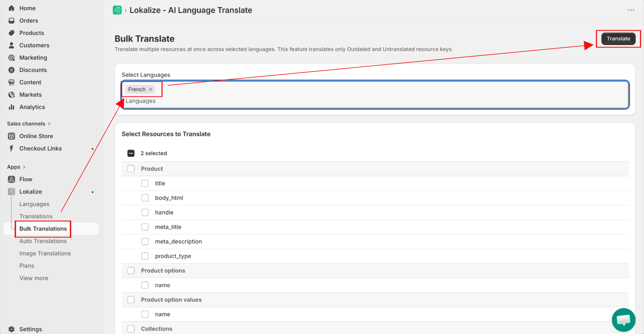644x334 pixels.
Task: Click the green Lokalize logo in header
Action: point(117,10)
